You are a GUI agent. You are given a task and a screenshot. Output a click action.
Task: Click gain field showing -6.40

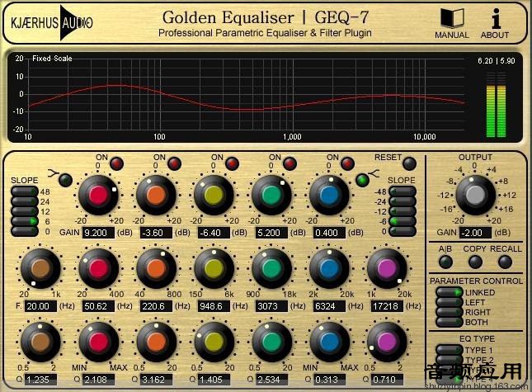214,233
